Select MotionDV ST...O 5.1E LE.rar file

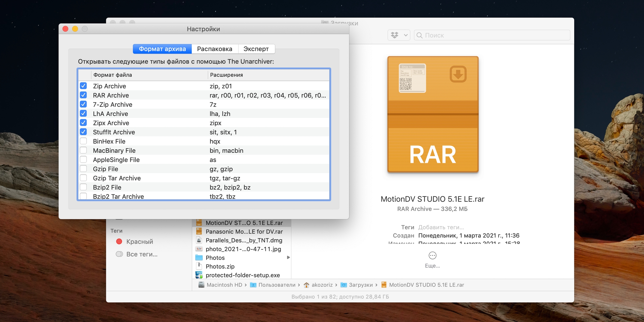(x=242, y=223)
